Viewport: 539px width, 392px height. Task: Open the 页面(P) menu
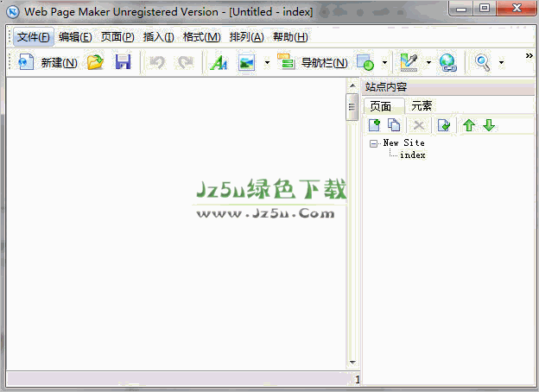(117, 37)
